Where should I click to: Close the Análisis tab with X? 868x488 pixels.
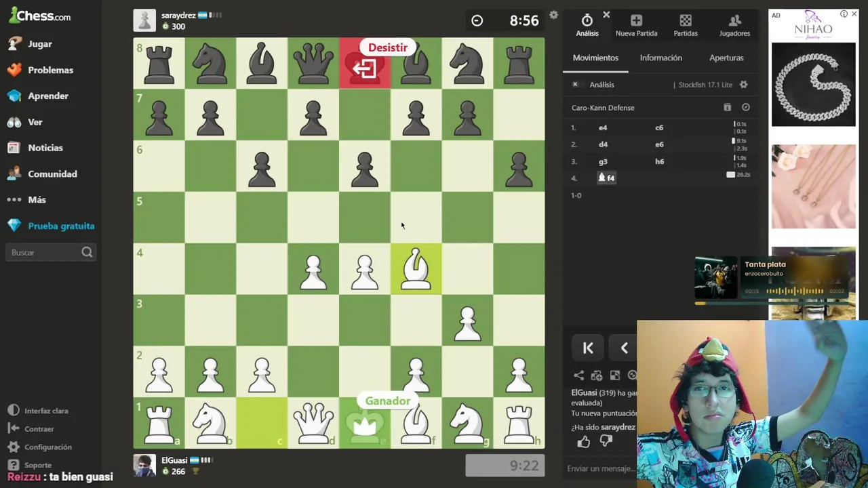tap(606, 14)
